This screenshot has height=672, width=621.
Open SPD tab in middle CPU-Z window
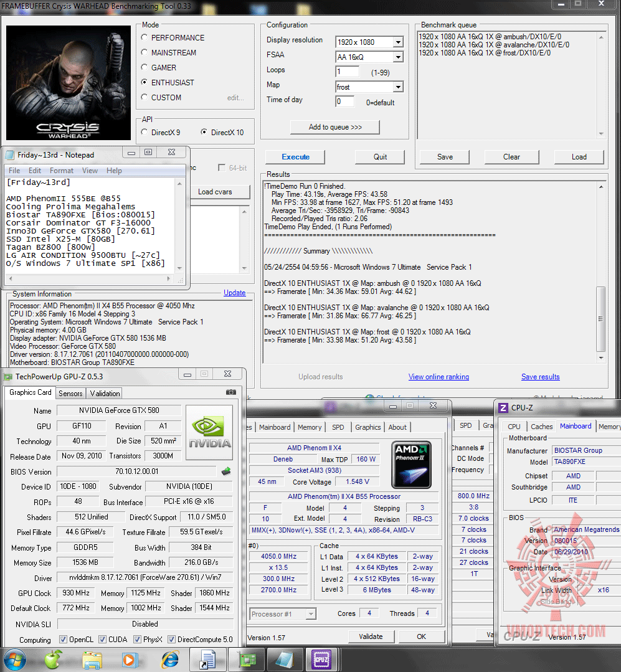[338, 427]
